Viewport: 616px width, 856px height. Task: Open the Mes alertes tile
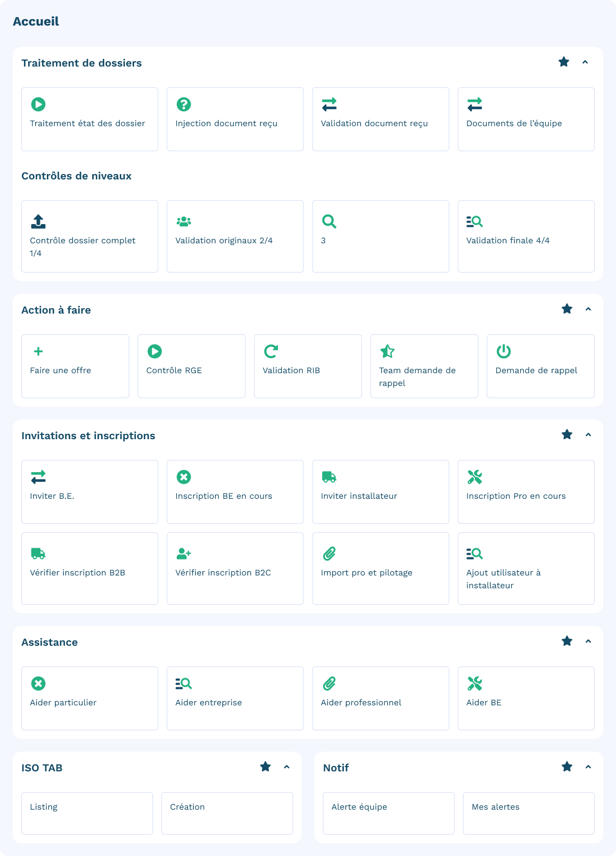528,813
